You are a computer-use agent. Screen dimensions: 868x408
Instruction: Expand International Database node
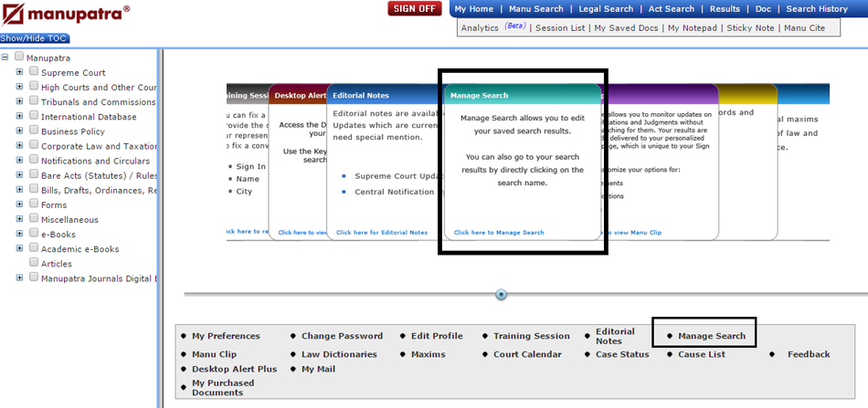(19, 116)
